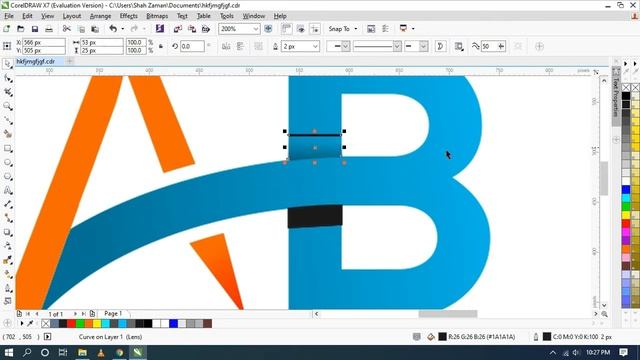Open the Effects menu

129,16
